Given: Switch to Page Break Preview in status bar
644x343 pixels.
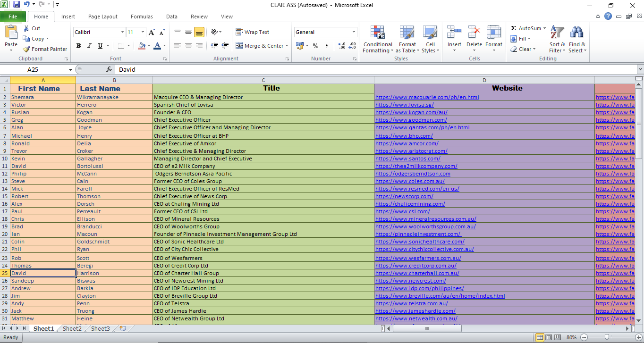Looking at the screenshot, I should click(x=558, y=337).
